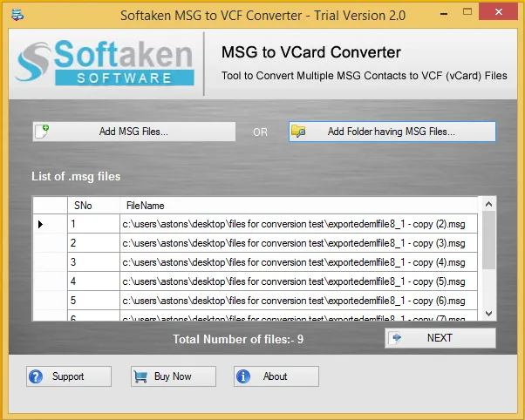The width and height of the screenshot is (525, 420).
Task: Choose Add Folder having MSG Files
Action: (392, 132)
